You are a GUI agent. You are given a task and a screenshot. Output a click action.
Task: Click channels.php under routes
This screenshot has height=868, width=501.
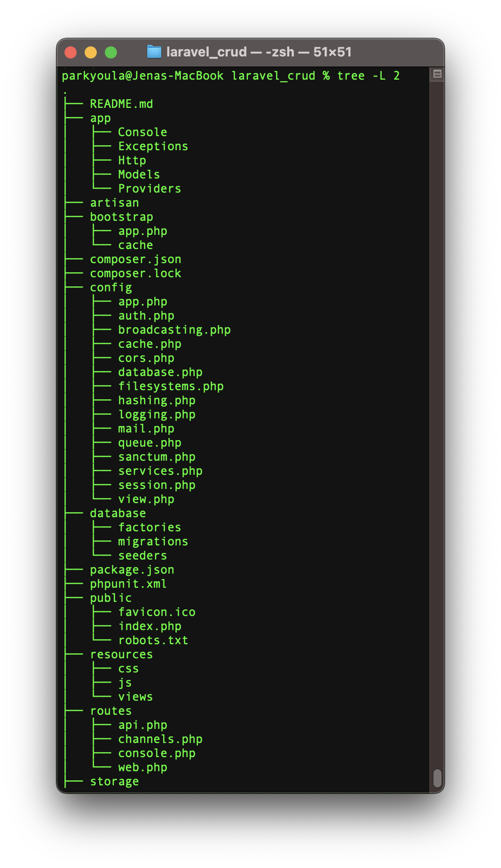coord(160,739)
